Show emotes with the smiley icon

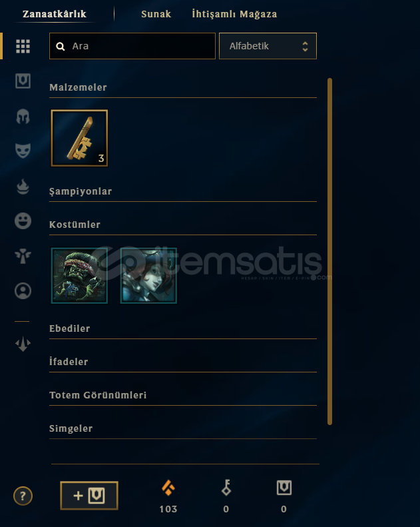coord(23,221)
